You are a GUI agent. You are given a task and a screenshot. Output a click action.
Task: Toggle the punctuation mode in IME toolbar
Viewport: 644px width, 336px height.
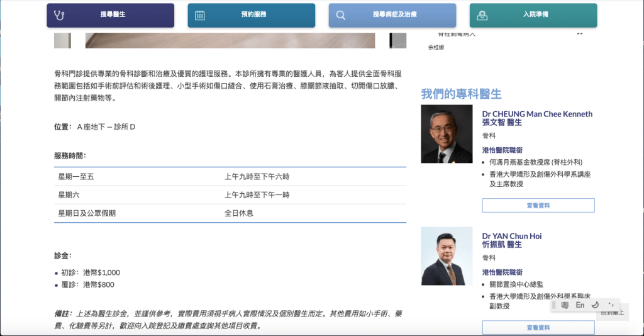coord(610,305)
